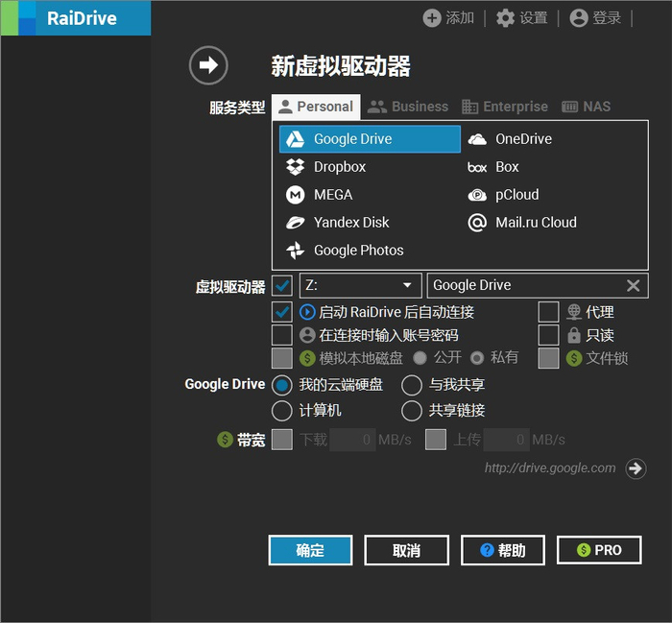Click the proxy globe icon

point(574,312)
